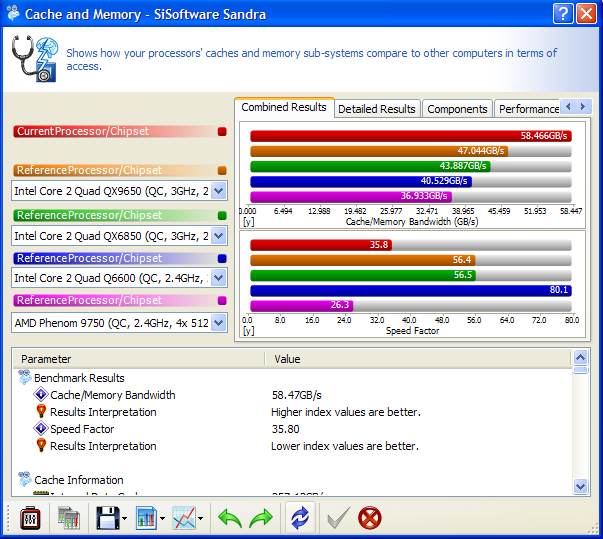Click the 26.3 magenta speed factor bar
This screenshot has height=539, width=603.
click(x=302, y=305)
